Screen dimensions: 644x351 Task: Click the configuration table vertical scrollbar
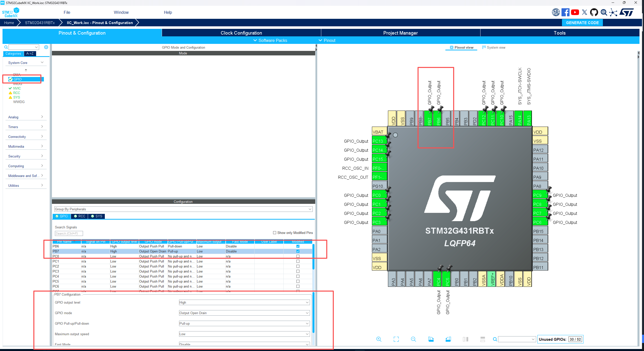point(313,257)
